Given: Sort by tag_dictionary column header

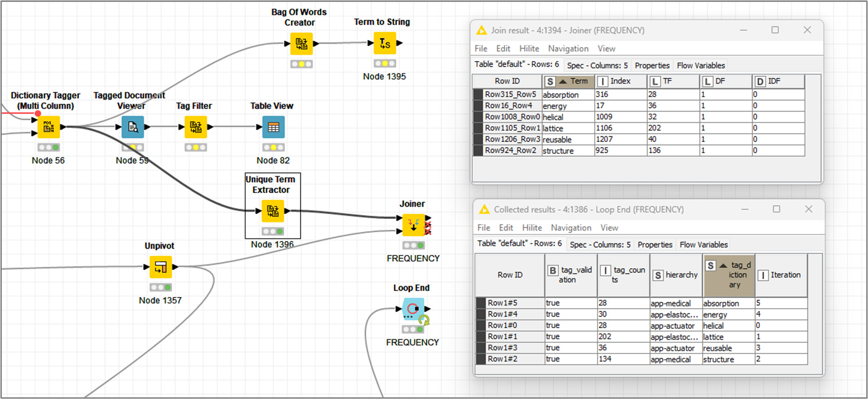Looking at the screenshot, I should tap(729, 275).
